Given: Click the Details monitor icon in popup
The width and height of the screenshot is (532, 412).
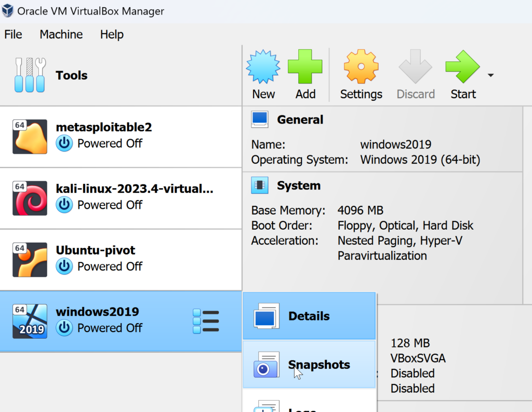Looking at the screenshot, I should (267, 316).
